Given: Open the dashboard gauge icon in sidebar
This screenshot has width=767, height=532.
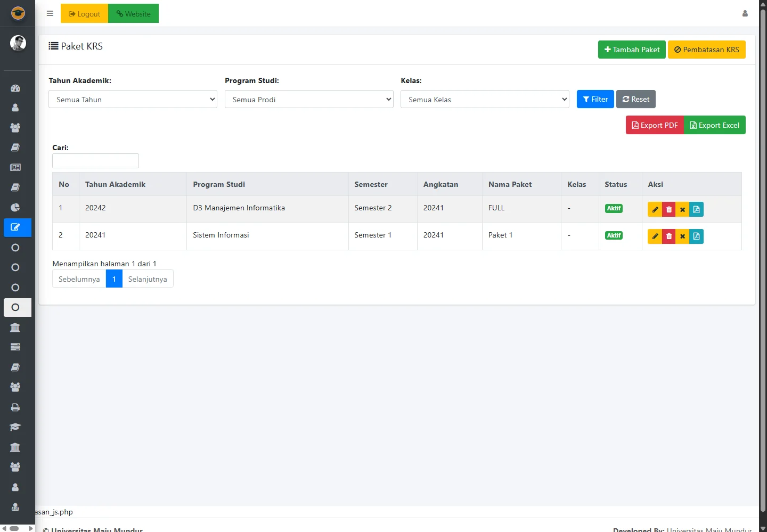Looking at the screenshot, I should (15, 88).
